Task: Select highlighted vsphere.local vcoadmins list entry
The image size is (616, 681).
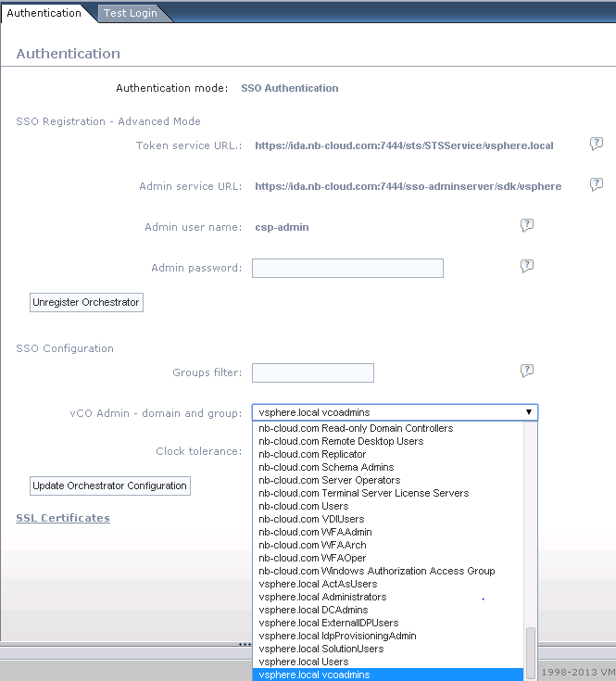Action: tap(388, 675)
